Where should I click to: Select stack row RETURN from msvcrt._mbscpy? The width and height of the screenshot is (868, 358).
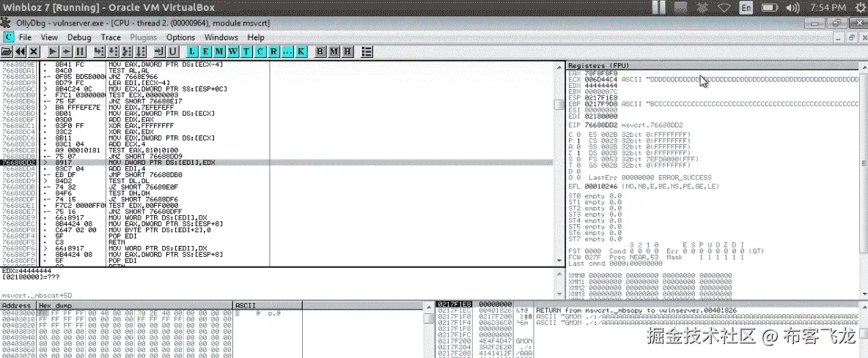tap(647, 310)
